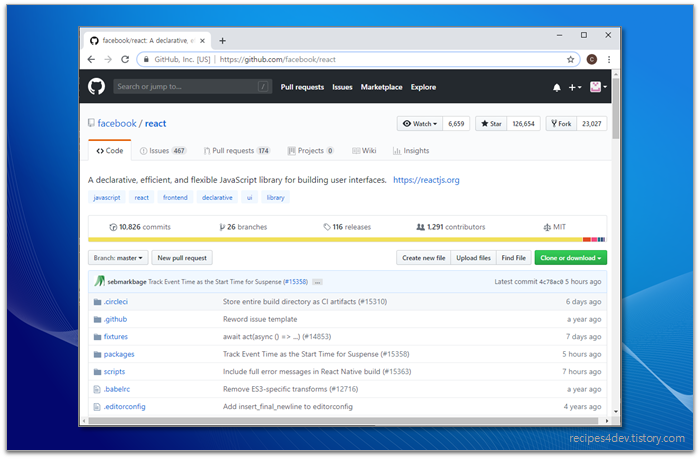Image resolution: width=700 pixels, height=460 pixels.
Task: Switch to the Projects tab
Action: coord(311,151)
